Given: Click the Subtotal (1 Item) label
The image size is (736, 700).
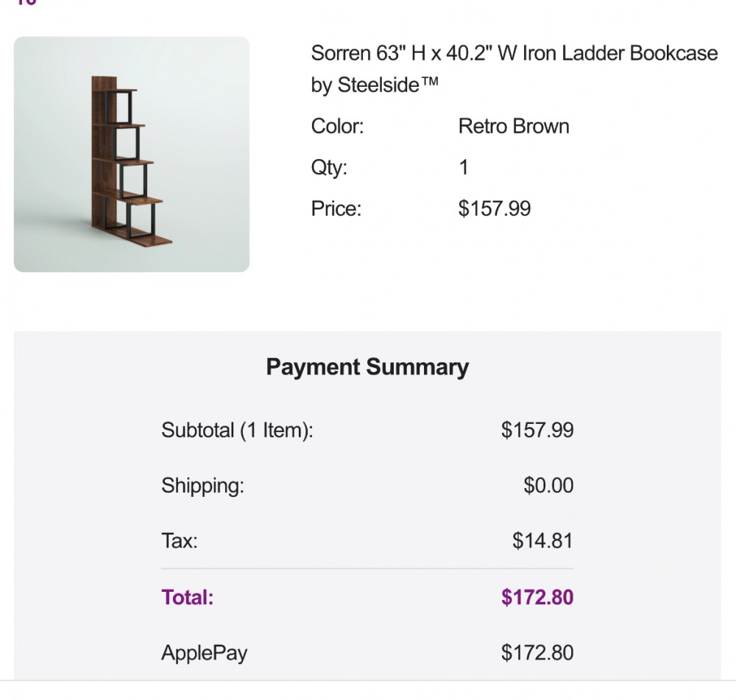Looking at the screenshot, I should [x=237, y=430].
